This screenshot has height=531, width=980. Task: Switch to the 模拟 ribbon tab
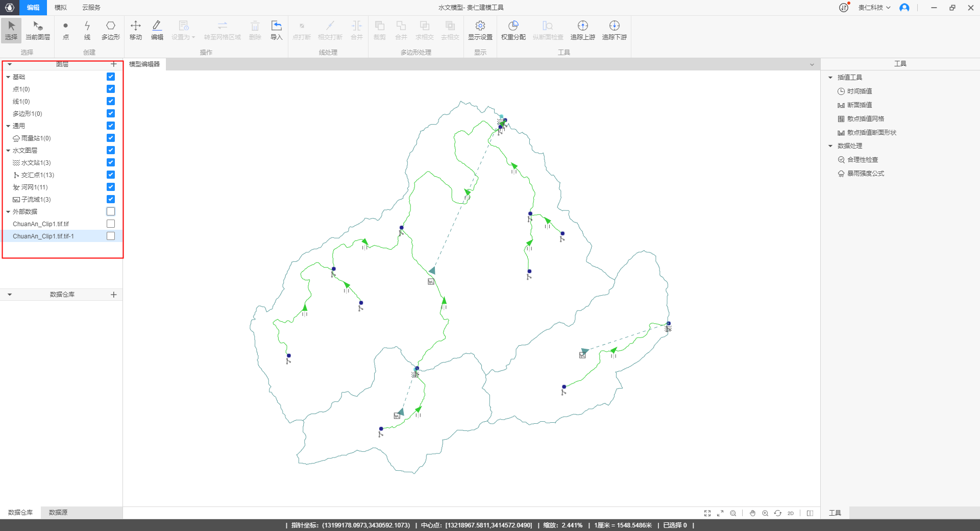pyautogui.click(x=61, y=8)
